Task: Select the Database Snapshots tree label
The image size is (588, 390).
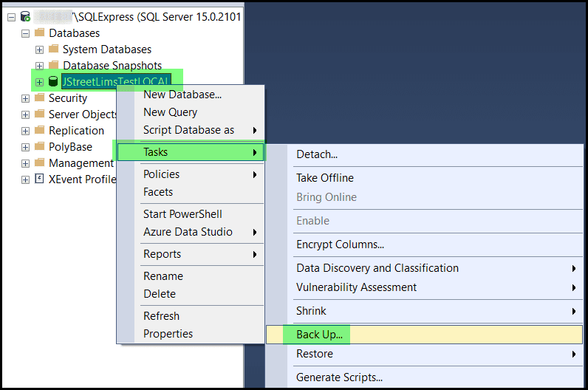Action: coord(112,66)
